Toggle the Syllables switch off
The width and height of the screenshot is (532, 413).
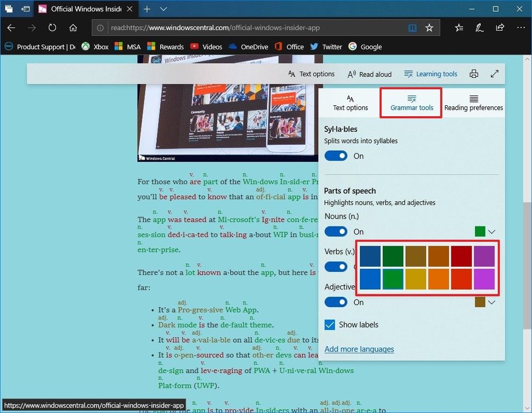(x=336, y=156)
